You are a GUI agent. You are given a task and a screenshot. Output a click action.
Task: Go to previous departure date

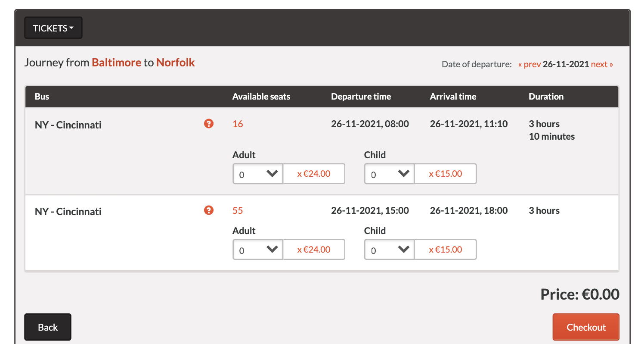529,64
